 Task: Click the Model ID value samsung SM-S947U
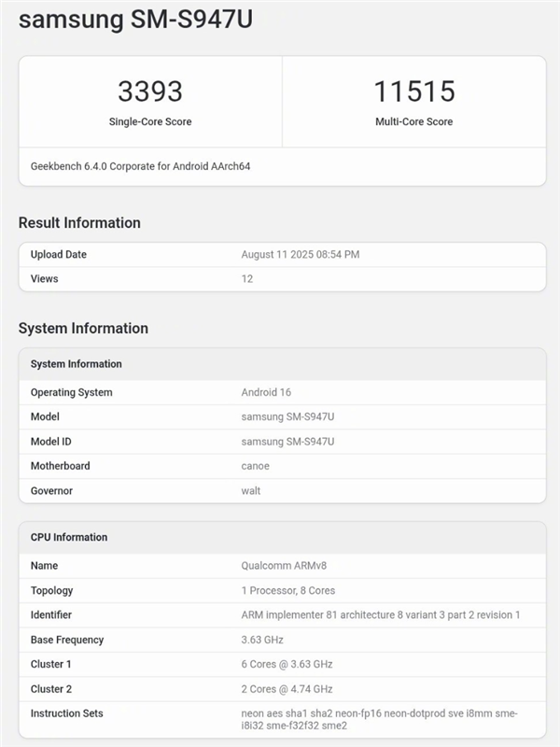tap(287, 441)
